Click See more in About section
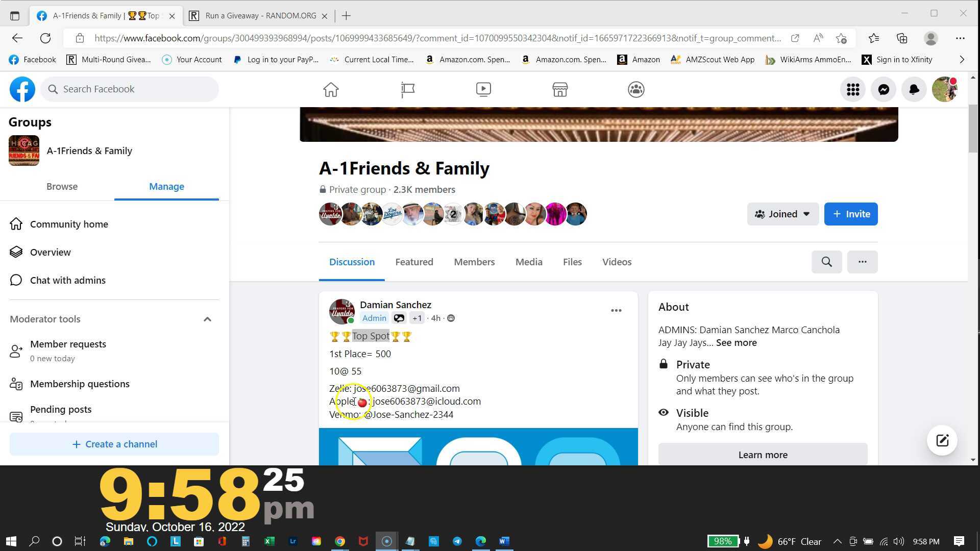Viewport: 980px width, 551px height. [736, 343]
